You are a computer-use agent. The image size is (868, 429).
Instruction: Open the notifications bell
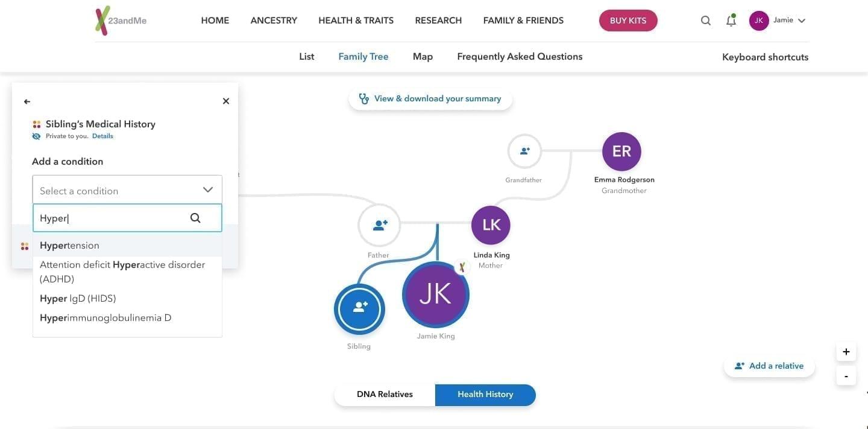731,21
